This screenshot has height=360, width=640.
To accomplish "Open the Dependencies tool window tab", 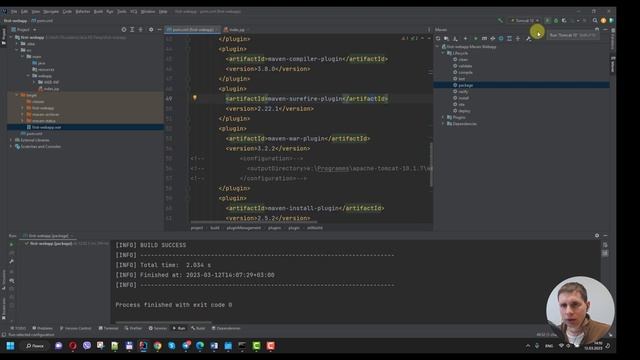I will [226, 328].
